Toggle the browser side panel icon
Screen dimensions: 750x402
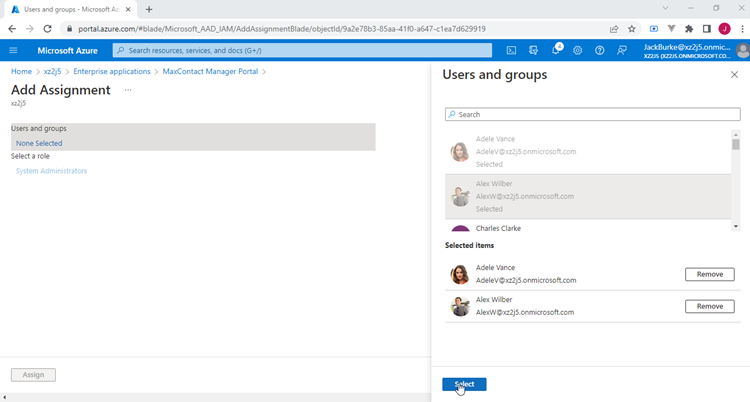click(707, 29)
